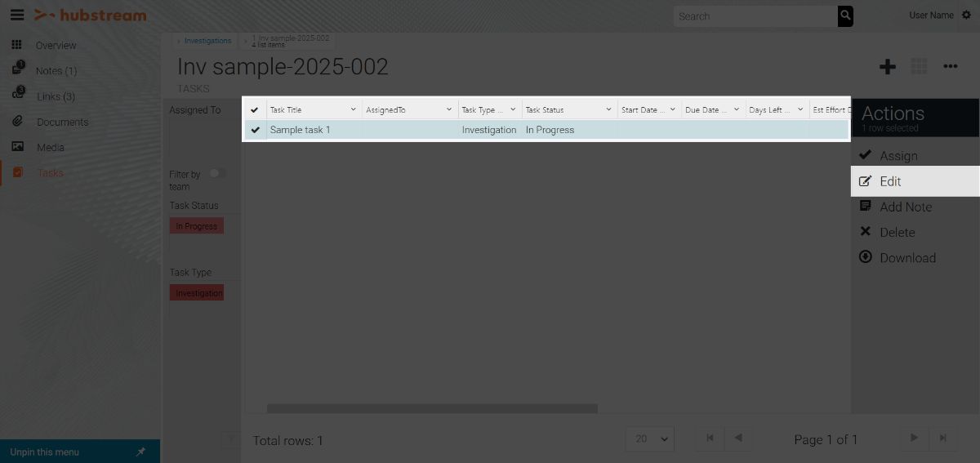Open the Due Date column dropdown

click(x=737, y=109)
